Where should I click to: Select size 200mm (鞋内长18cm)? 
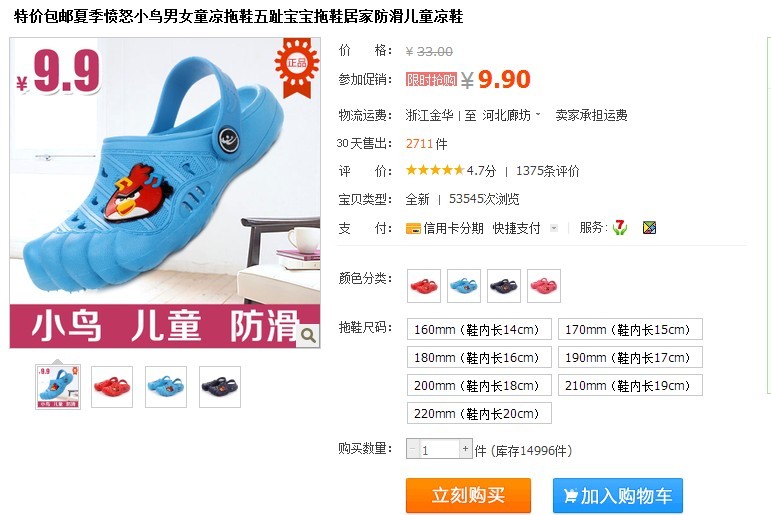[479, 385]
